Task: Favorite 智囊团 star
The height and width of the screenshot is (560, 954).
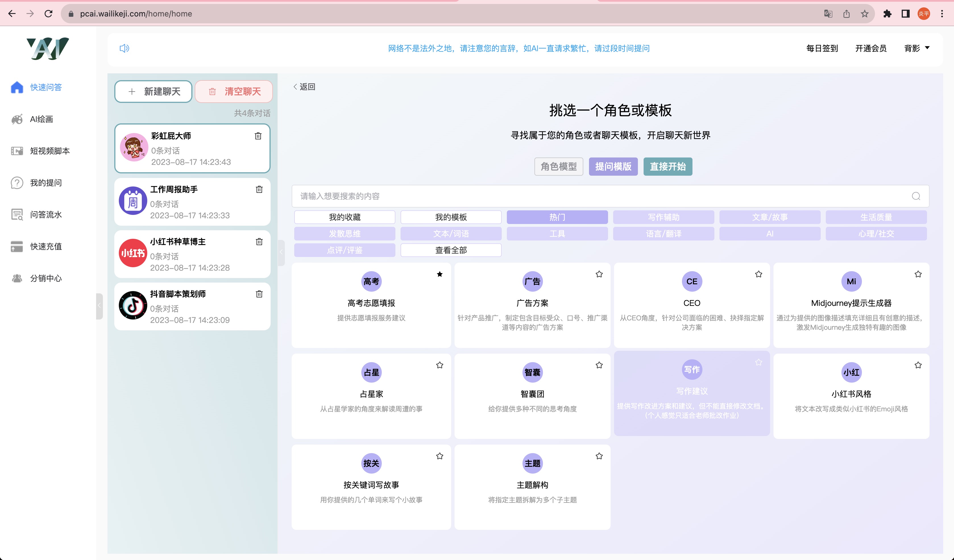Action: tap(599, 365)
